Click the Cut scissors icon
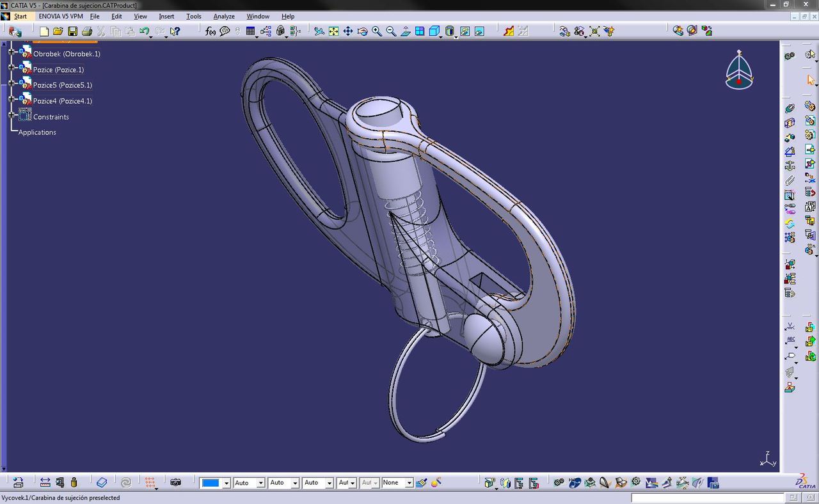 pos(101,31)
